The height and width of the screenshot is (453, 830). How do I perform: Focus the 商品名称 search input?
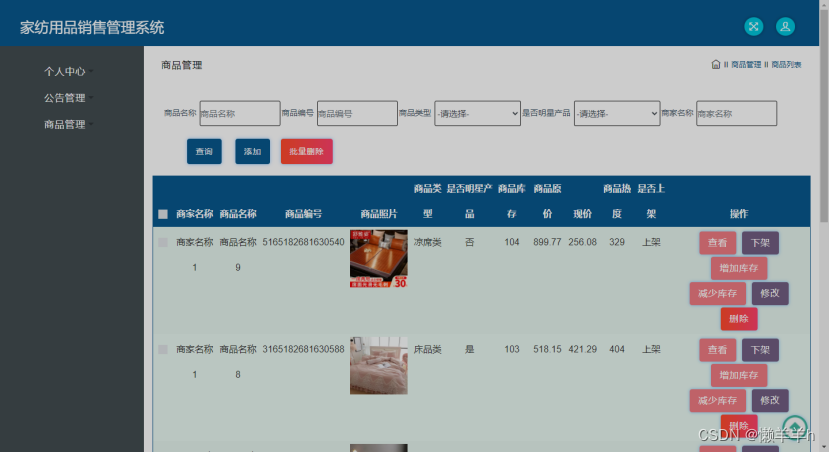coord(240,113)
